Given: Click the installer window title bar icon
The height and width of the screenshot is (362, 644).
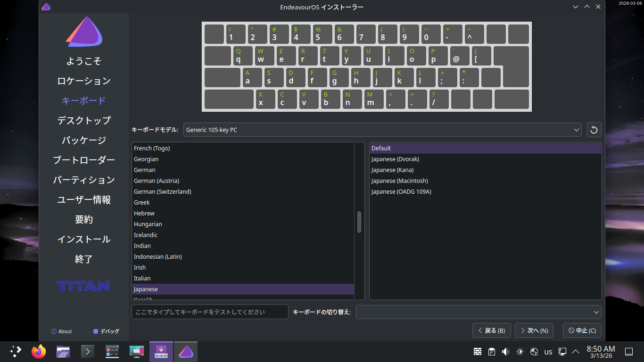Looking at the screenshot, I should tap(46, 7).
